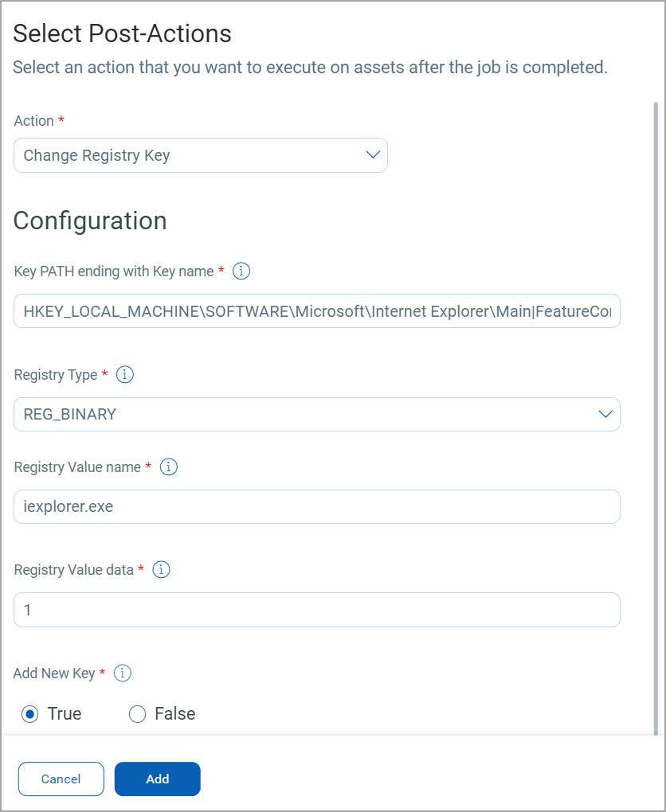Click the Registry Value name info icon

click(x=168, y=467)
